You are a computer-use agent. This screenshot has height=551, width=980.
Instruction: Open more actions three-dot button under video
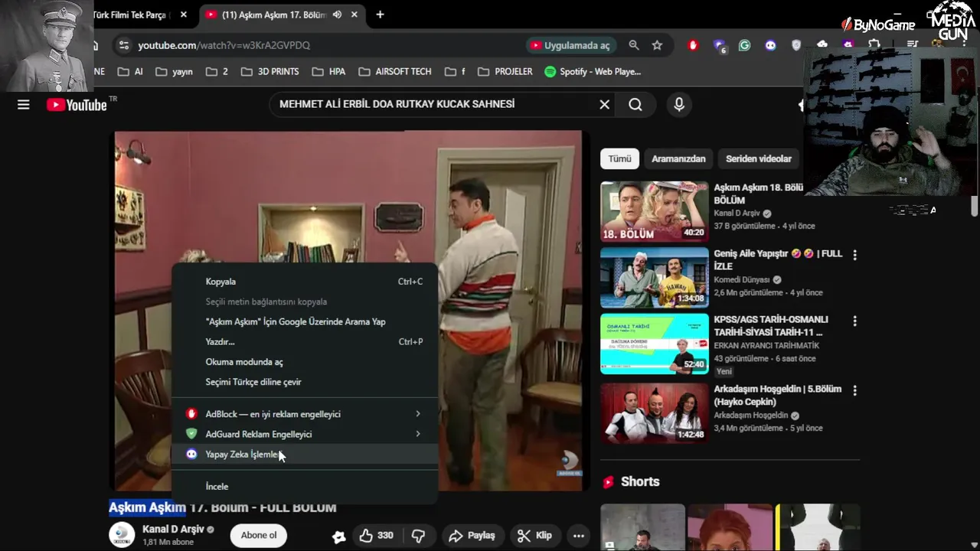(579, 536)
